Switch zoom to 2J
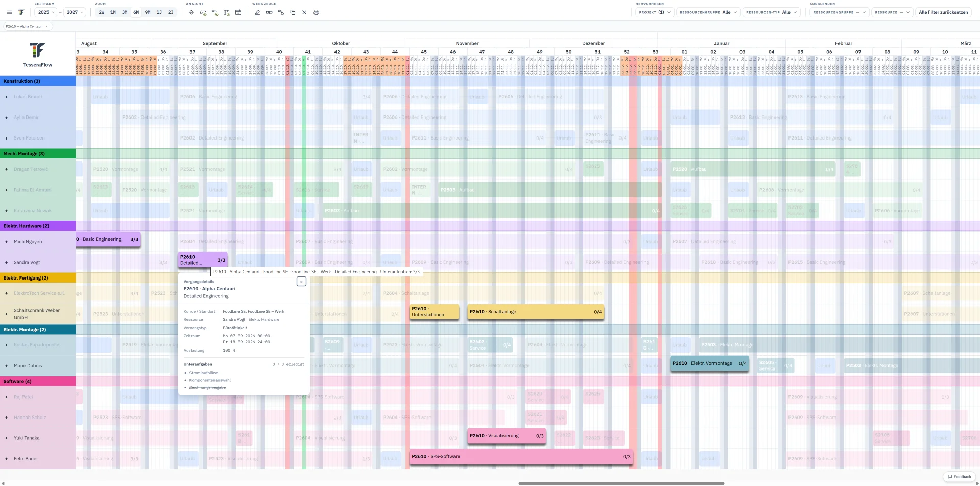980x486 pixels. [x=171, y=12]
